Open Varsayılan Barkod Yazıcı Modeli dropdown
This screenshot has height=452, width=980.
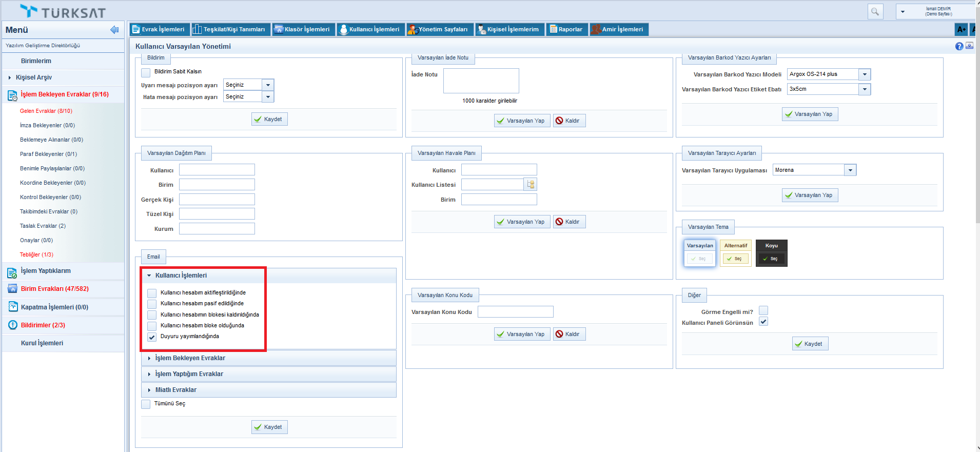click(x=865, y=74)
